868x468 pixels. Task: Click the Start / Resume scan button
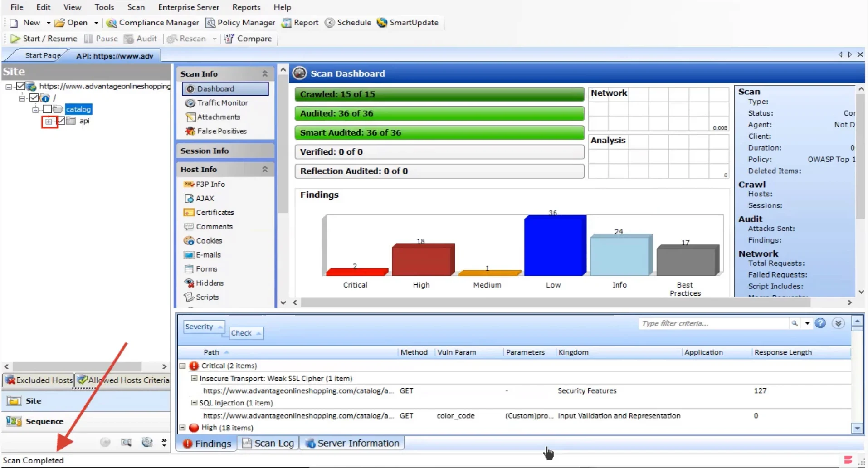[44, 39]
